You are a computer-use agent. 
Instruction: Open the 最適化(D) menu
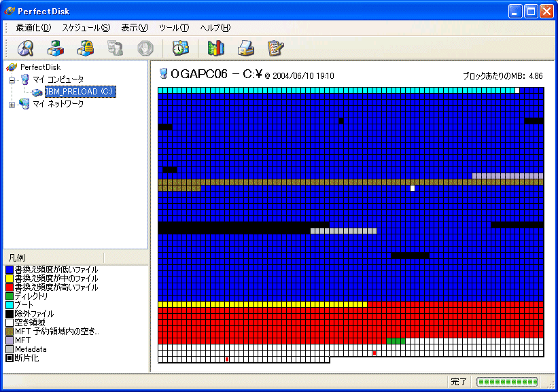[33, 28]
